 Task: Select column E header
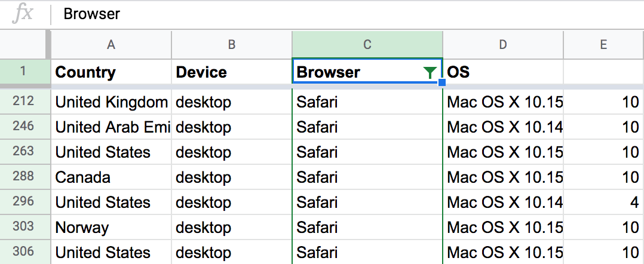point(603,44)
